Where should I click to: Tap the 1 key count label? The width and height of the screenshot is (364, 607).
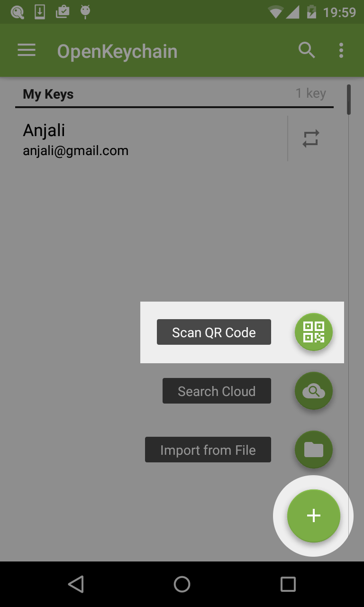click(x=311, y=93)
